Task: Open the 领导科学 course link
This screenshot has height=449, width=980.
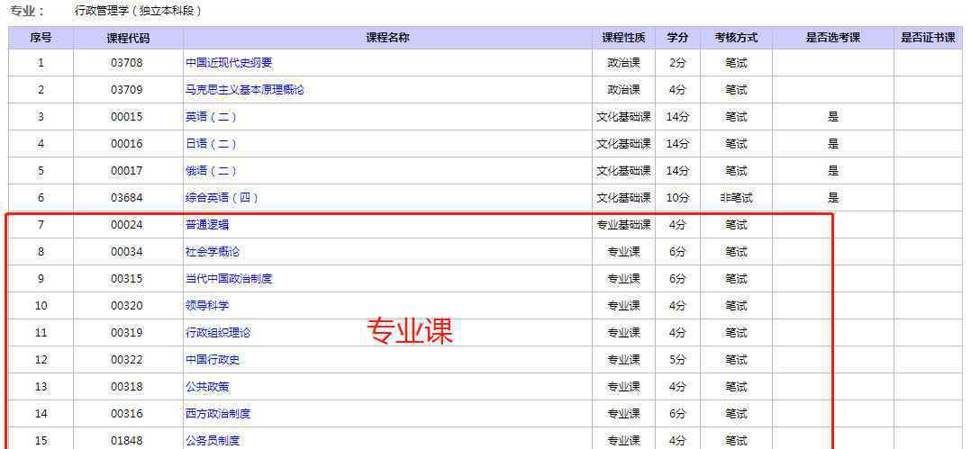Action: click(207, 305)
